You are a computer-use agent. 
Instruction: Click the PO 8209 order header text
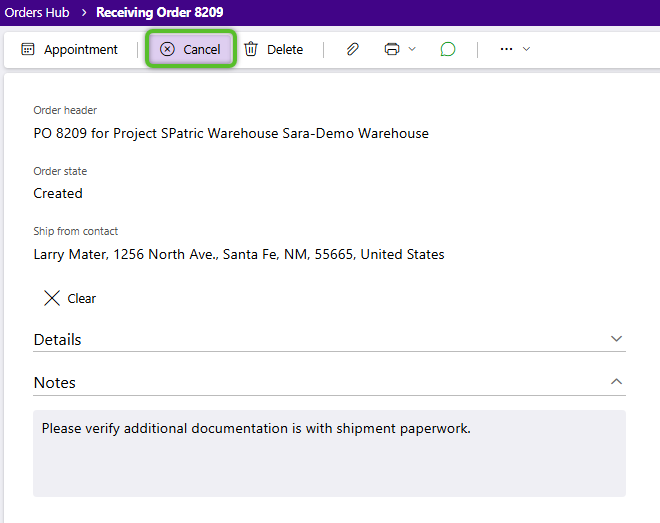click(x=230, y=133)
